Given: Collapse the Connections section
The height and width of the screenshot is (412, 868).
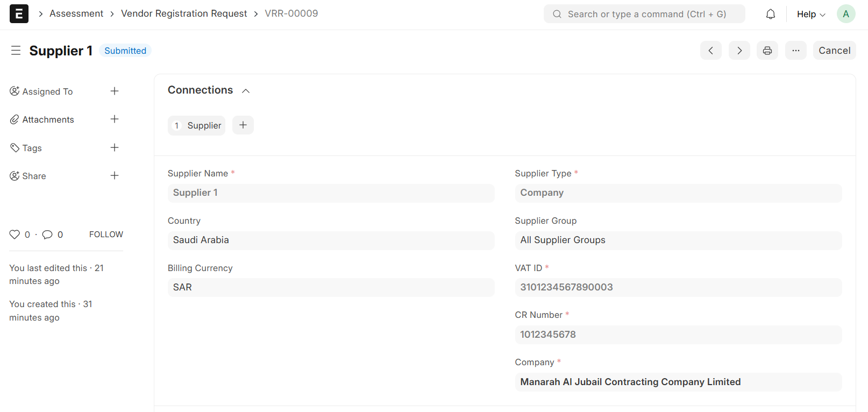Looking at the screenshot, I should [x=246, y=91].
